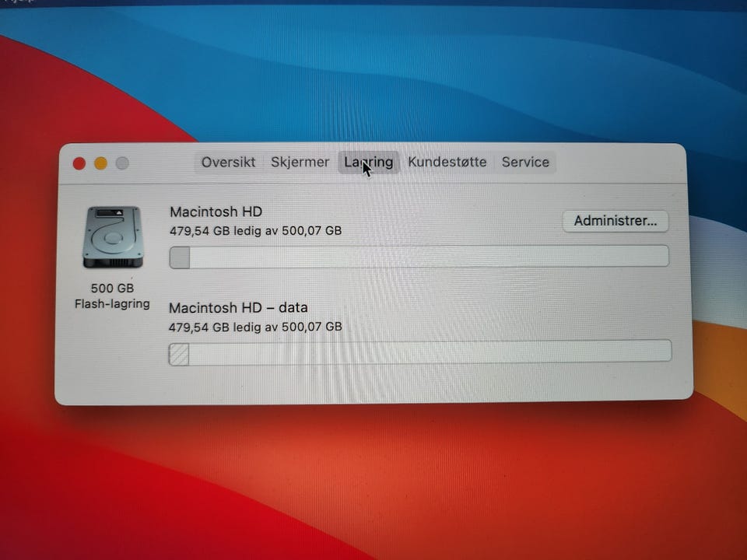Image resolution: width=747 pixels, height=560 pixels.
Task: Click the striped segment of the data volume bar
Action: pyautogui.click(x=179, y=355)
